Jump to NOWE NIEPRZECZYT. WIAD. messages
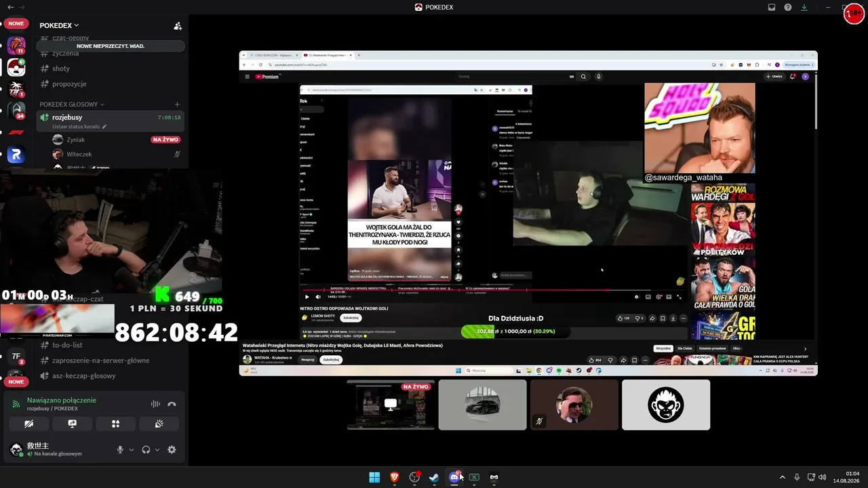 111,46
